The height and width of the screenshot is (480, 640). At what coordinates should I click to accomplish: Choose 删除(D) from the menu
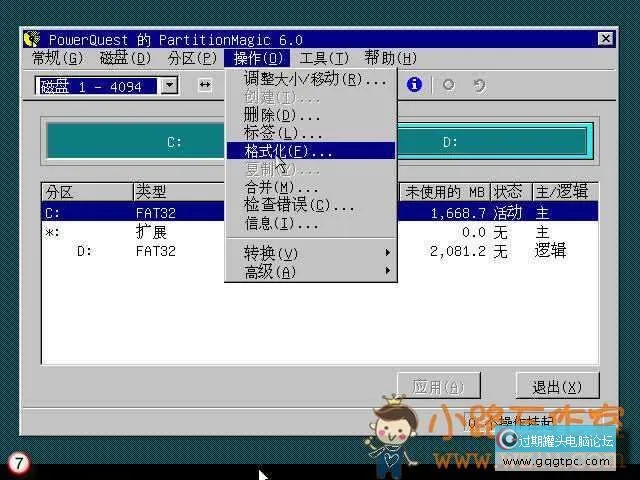311,115
